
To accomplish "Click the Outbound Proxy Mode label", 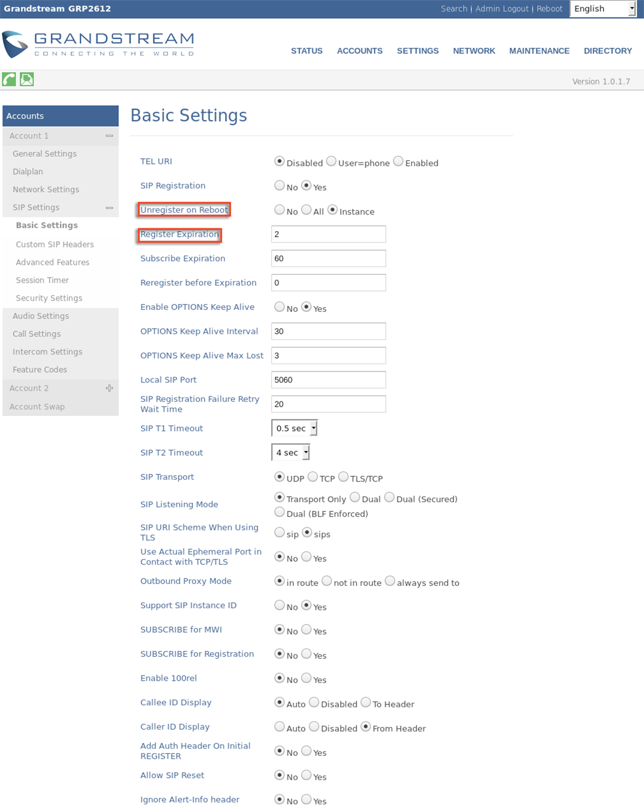I will (x=186, y=581).
